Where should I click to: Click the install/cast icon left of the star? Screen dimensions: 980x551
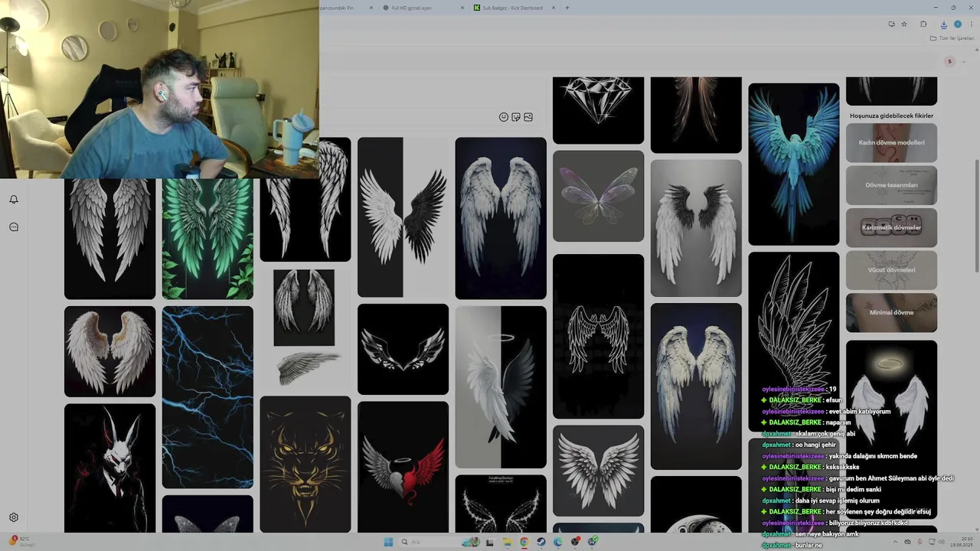tap(891, 24)
